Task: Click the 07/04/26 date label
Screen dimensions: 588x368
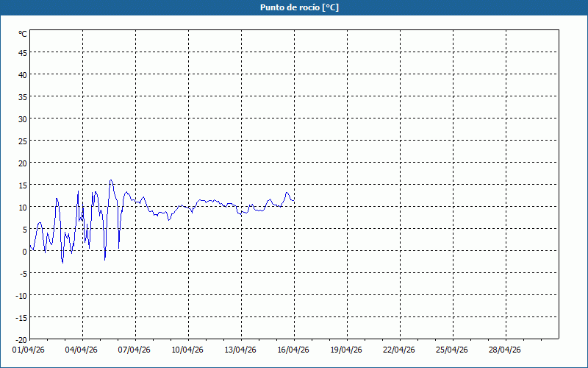Action: (135, 350)
